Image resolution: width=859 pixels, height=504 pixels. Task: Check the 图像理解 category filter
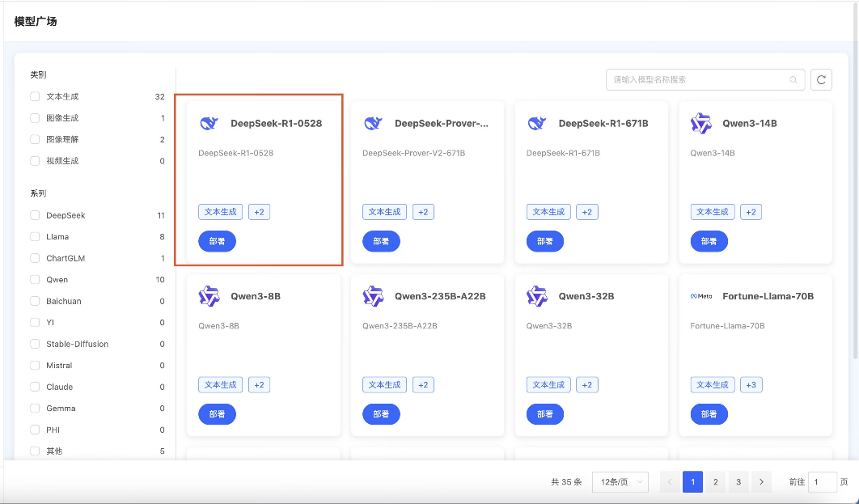pos(35,139)
